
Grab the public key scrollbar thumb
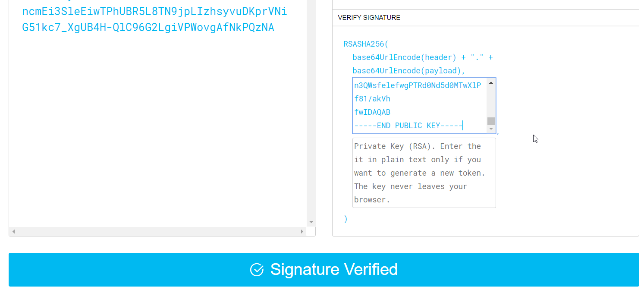[x=491, y=121]
